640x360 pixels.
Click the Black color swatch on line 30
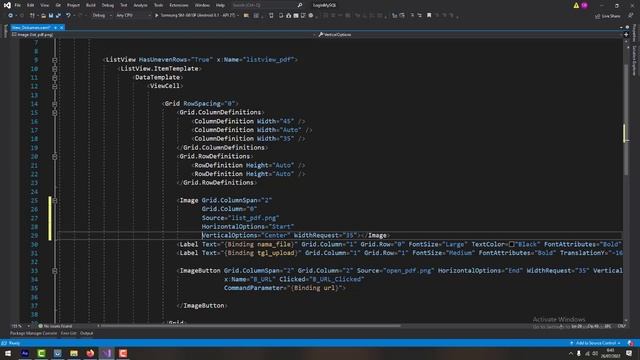point(511,244)
